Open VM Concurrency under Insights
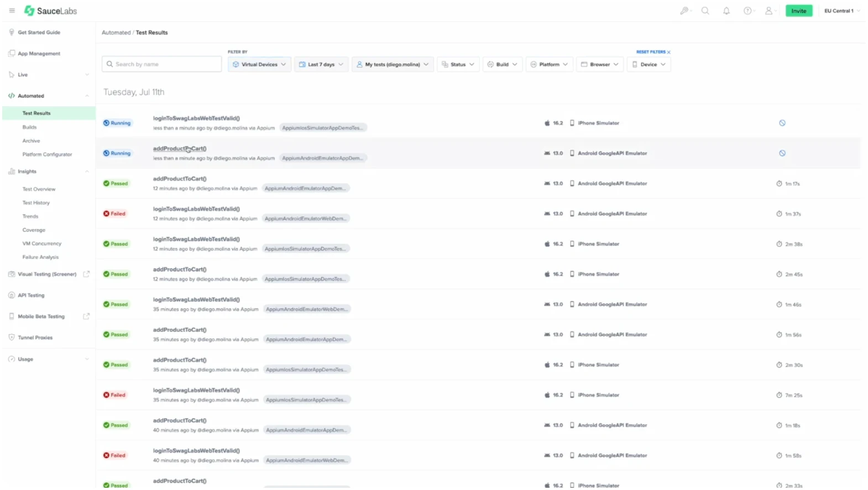868x490 pixels. pyautogui.click(x=42, y=244)
